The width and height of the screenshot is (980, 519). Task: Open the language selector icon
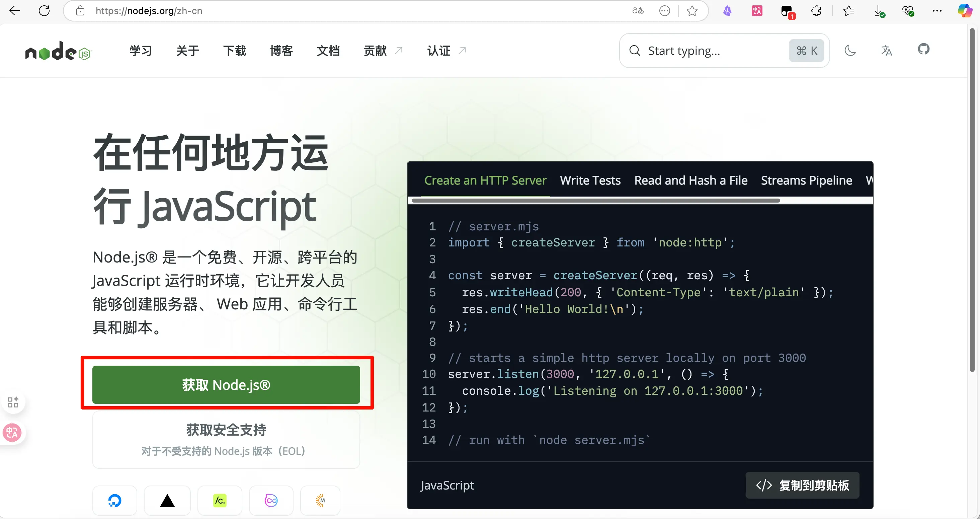tap(886, 50)
